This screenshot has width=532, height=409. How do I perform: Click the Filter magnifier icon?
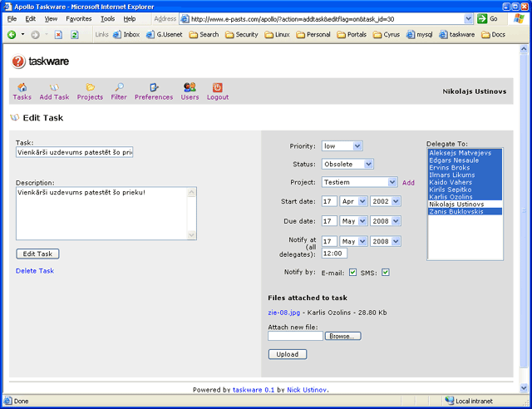(x=119, y=87)
